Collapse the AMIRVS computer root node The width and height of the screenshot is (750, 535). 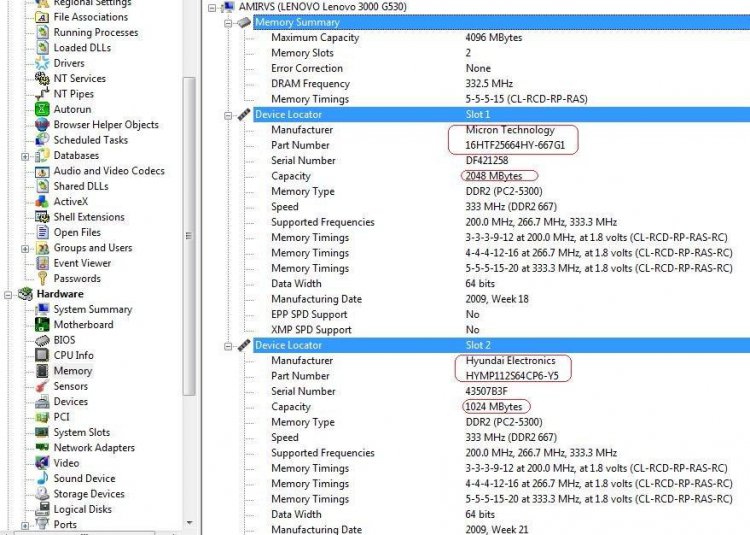click(x=212, y=8)
